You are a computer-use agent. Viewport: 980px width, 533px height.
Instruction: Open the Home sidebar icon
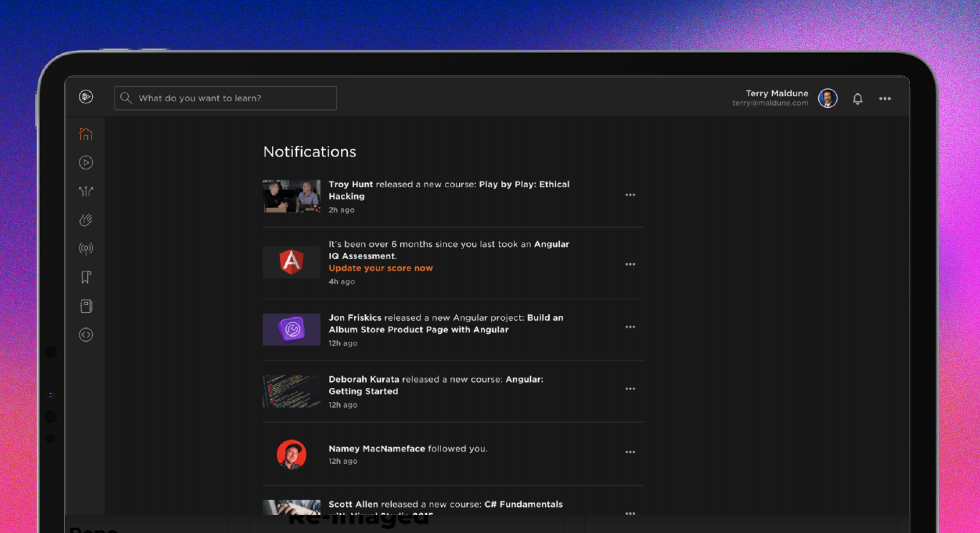86,134
